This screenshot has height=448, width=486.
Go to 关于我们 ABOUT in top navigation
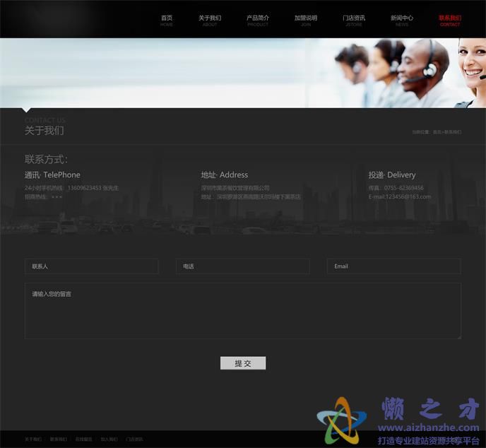coord(210,20)
